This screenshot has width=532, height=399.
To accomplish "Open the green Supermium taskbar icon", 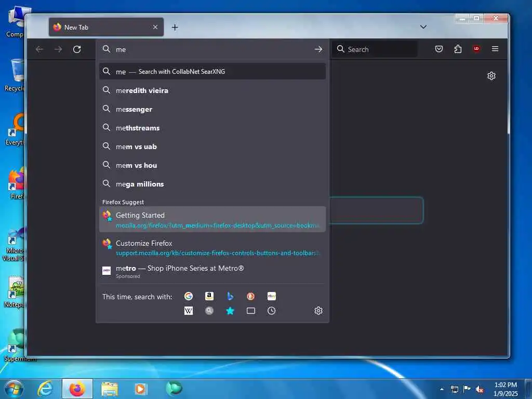I will (x=174, y=389).
